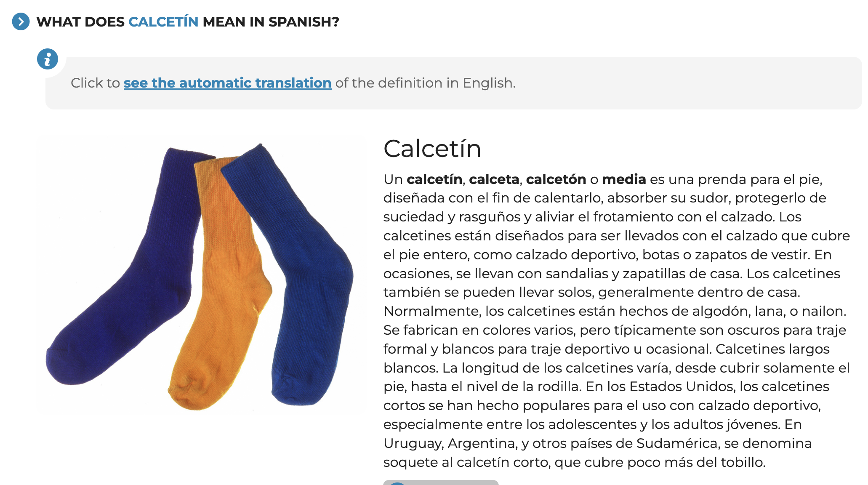This screenshot has width=868, height=485.
Task: Click the bold word media
Action: pos(624,179)
